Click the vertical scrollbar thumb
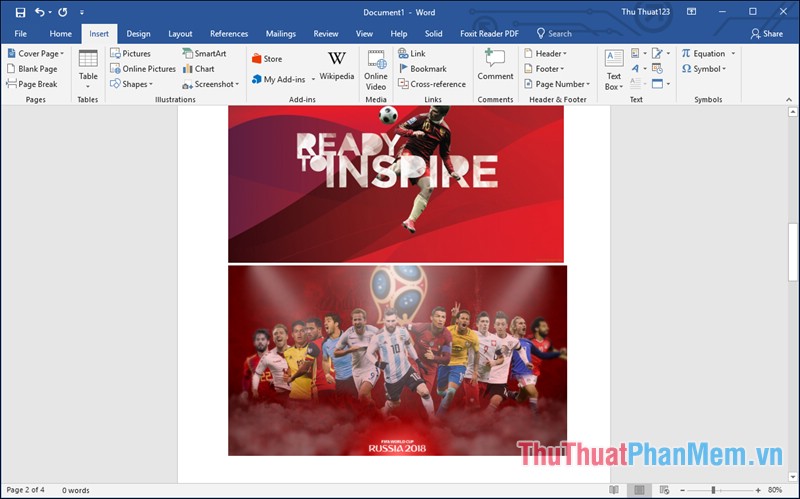 click(x=792, y=252)
